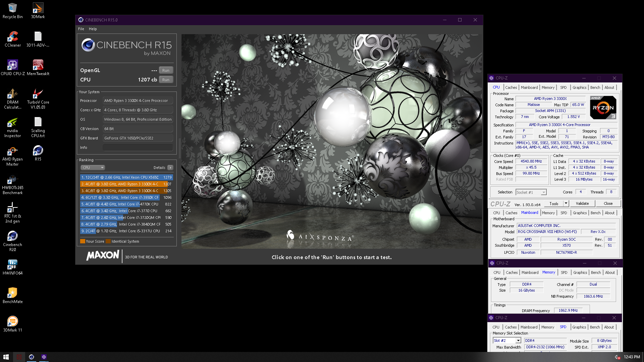
Task: Select ranking row Intel Core i7-4770K
Action: click(x=126, y=204)
